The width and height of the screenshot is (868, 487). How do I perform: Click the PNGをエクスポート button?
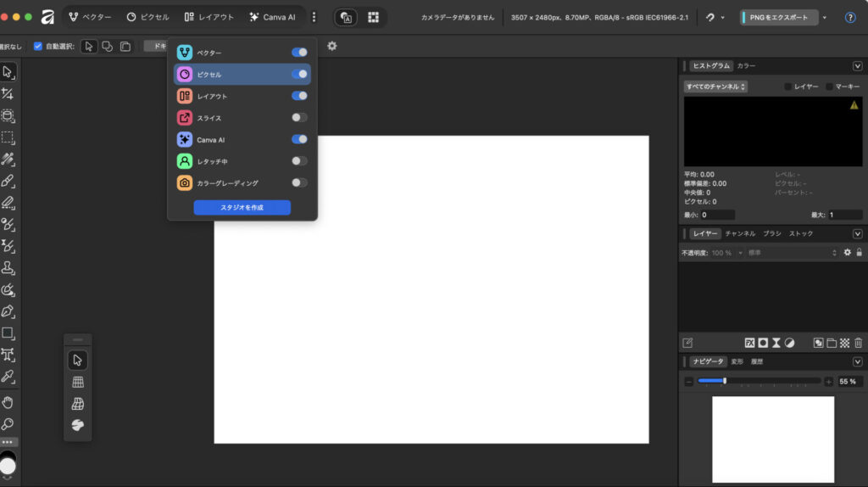pos(778,17)
